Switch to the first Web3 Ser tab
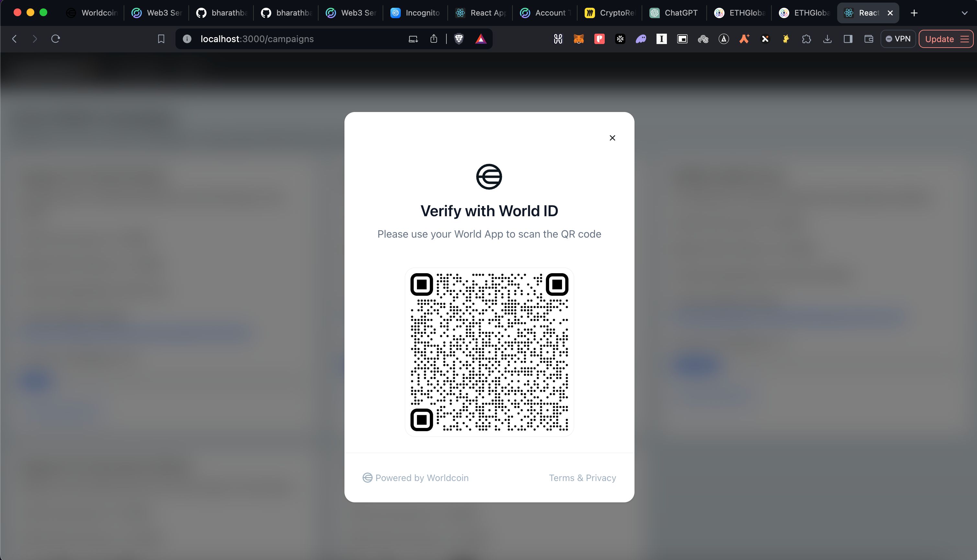977x560 pixels. pos(157,13)
